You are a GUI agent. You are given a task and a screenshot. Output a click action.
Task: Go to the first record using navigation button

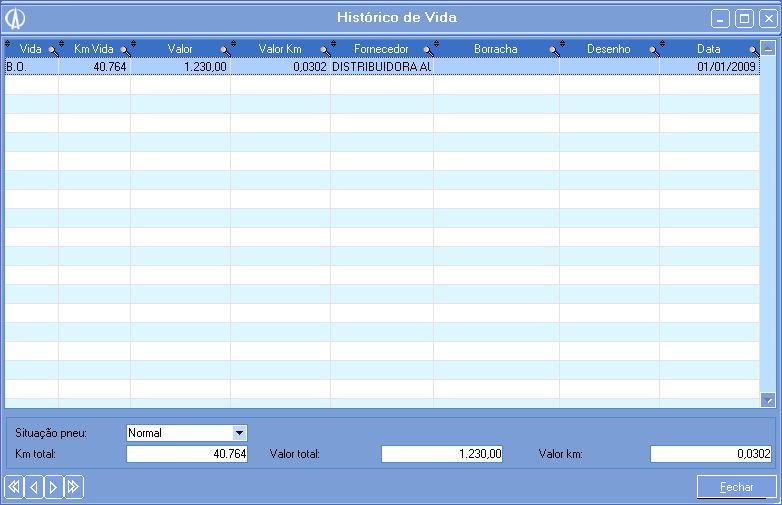tap(14, 487)
